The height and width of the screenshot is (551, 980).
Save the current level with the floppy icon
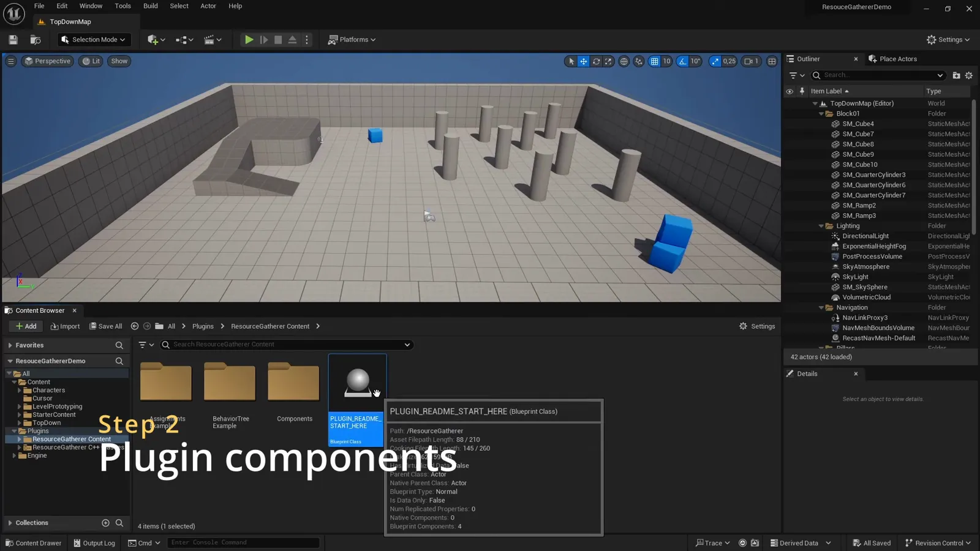(13, 40)
